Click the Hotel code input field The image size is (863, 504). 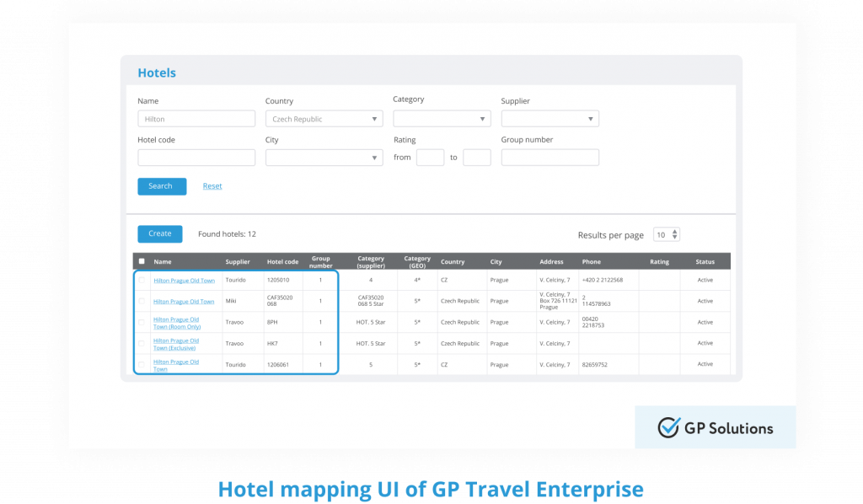point(196,157)
